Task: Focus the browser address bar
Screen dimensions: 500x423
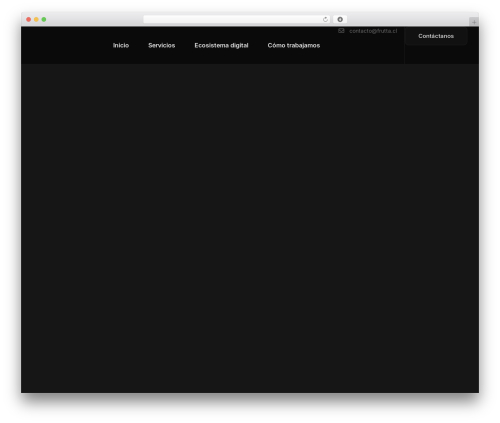Action: click(x=237, y=19)
